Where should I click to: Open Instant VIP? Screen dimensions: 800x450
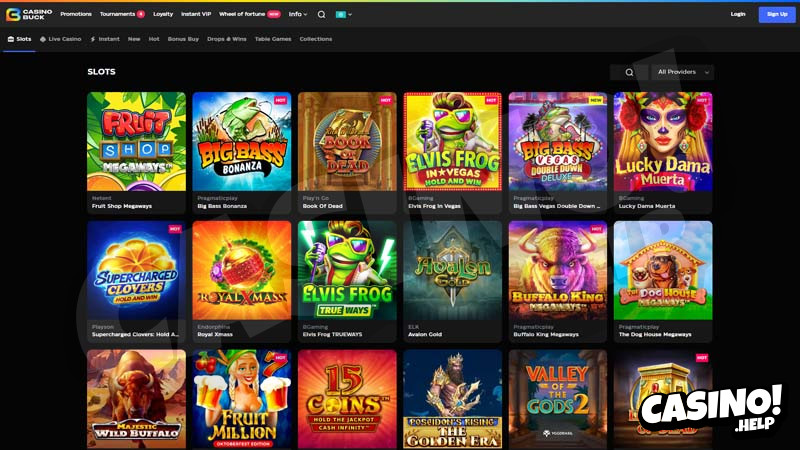[196, 14]
